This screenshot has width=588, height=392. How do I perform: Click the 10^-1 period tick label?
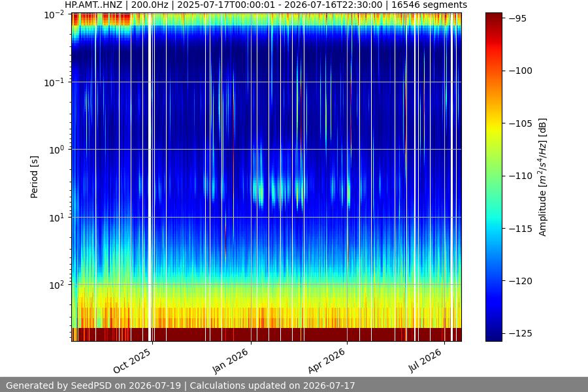coord(54,82)
